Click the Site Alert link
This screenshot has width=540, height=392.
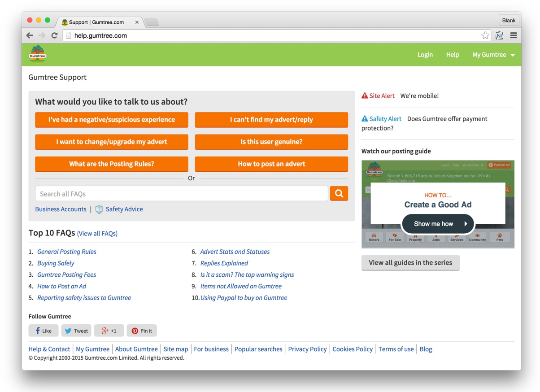tap(382, 96)
